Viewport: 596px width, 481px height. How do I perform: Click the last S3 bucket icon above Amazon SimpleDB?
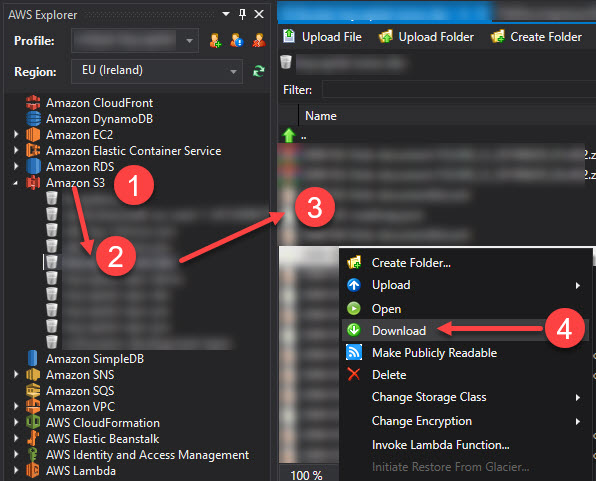[52, 341]
